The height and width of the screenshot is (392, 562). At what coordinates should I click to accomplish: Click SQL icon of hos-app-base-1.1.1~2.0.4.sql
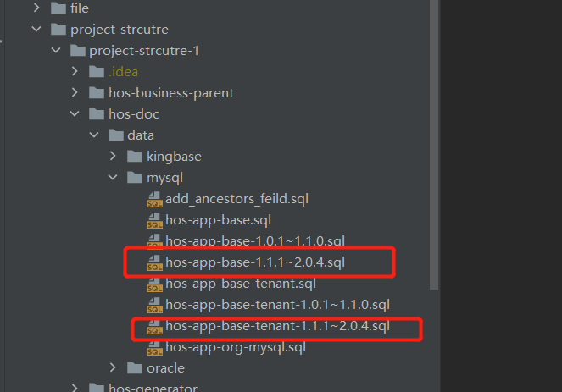154,263
